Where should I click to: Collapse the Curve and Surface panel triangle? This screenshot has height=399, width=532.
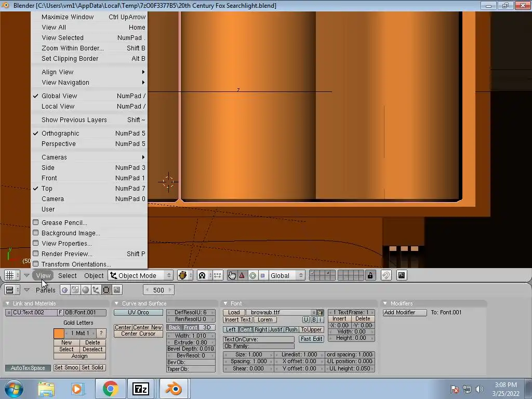(116, 303)
